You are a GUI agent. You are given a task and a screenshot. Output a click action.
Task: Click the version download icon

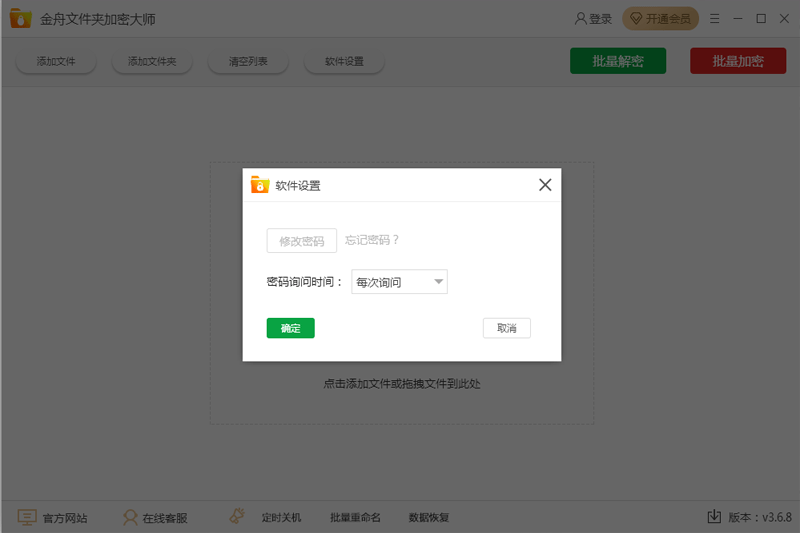click(x=714, y=516)
